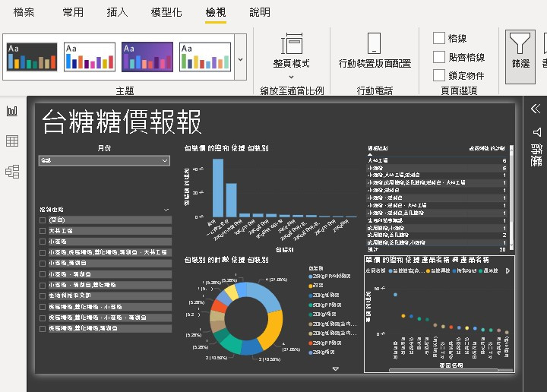Click the table's right column header
This screenshot has height=392, width=547.
click(487, 148)
